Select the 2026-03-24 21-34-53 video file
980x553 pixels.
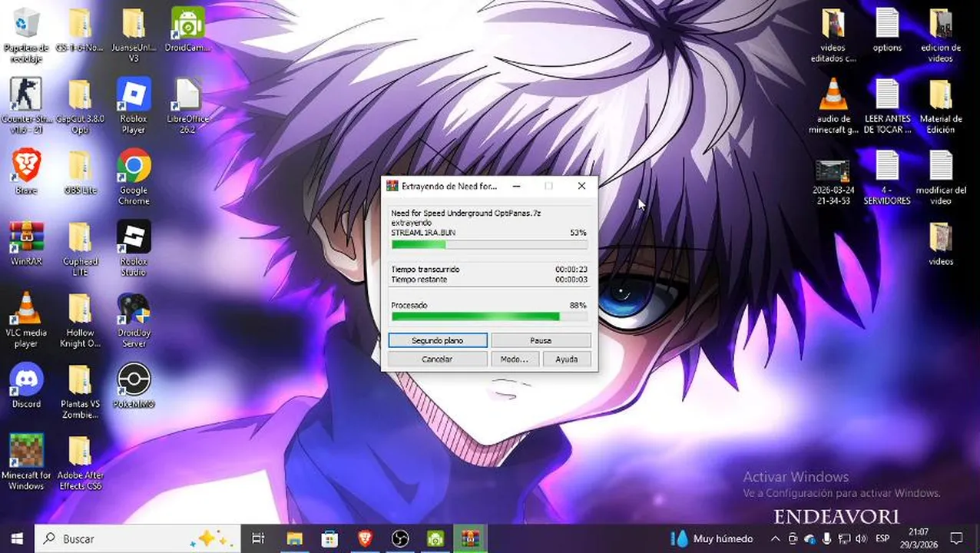pyautogui.click(x=833, y=181)
